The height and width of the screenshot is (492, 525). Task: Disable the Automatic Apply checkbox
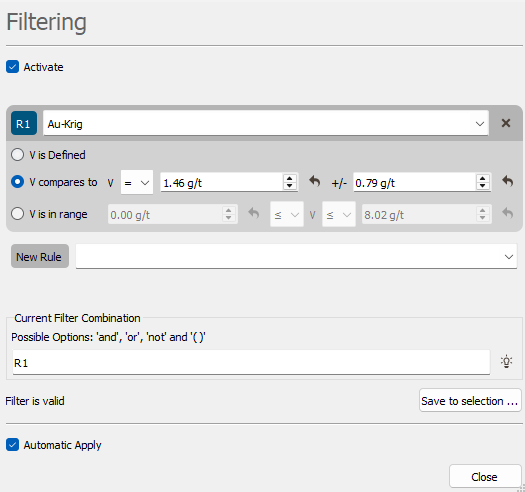12,445
